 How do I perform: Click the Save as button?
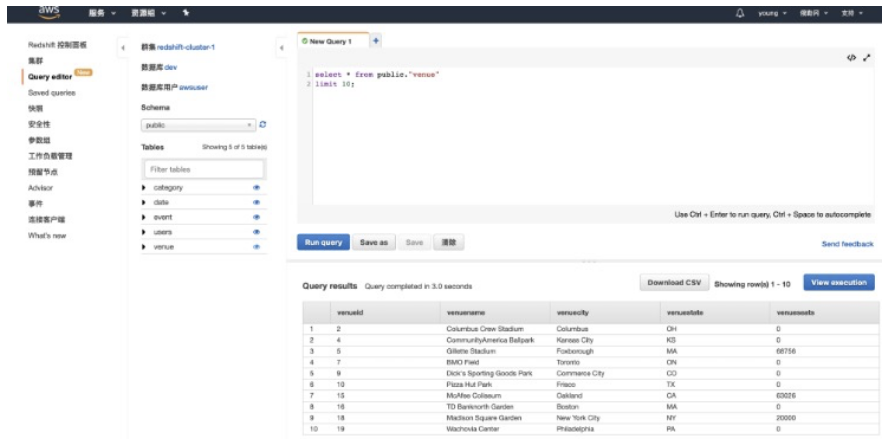(374, 243)
